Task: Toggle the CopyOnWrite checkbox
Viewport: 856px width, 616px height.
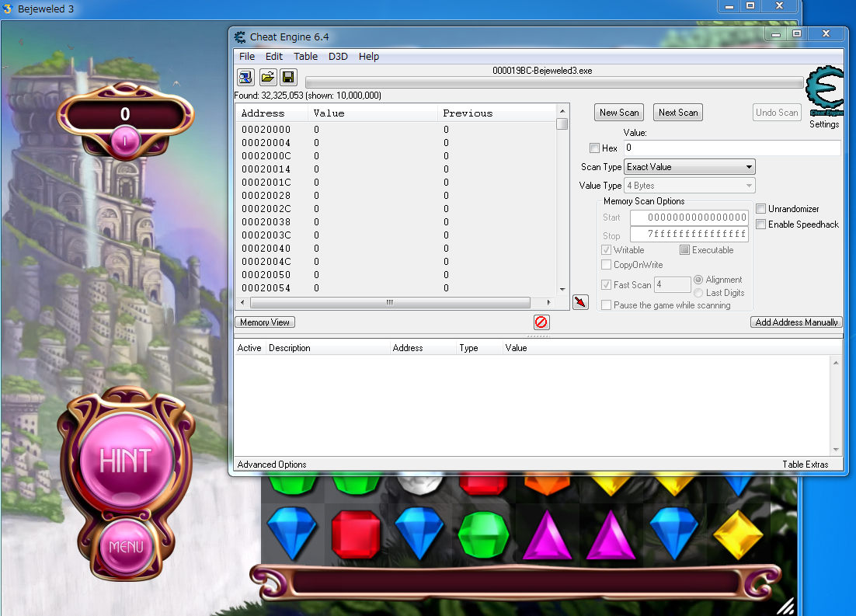Action: tap(606, 265)
